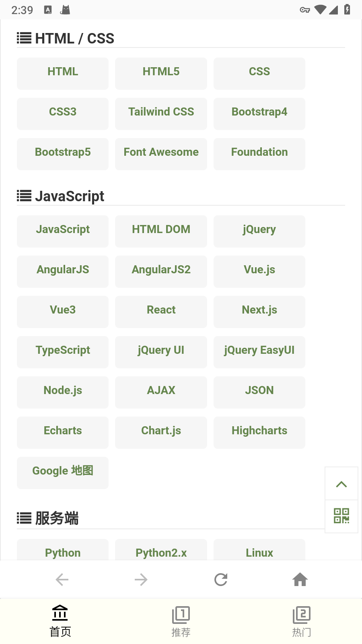
Task: Tap the list icon beside HTML / CSS
Action: [x=24, y=38]
